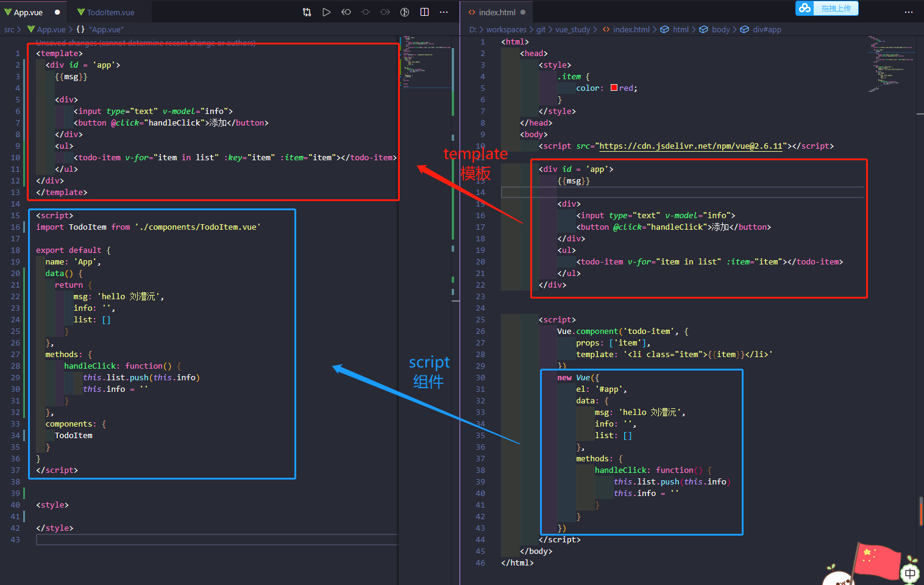This screenshot has height=585, width=924.
Task: Open the jsdelivr Vue CDN script link
Action: (x=691, y=146)
